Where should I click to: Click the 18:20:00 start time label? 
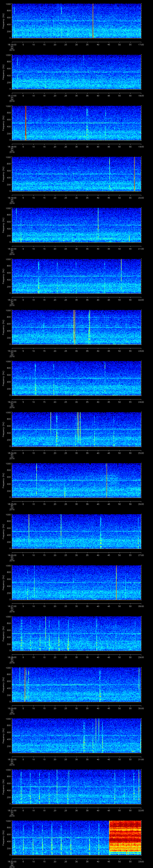(x=12, y=249)
